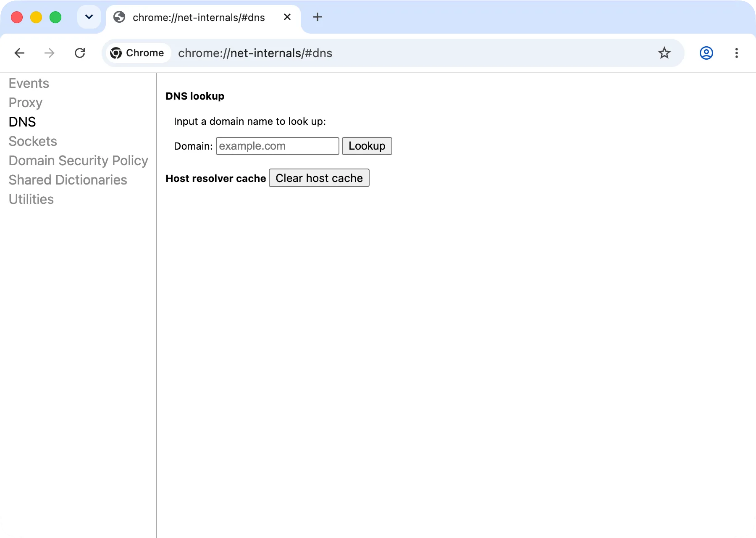Open the Utilities section
756x538 pixels.
(31, 199)
